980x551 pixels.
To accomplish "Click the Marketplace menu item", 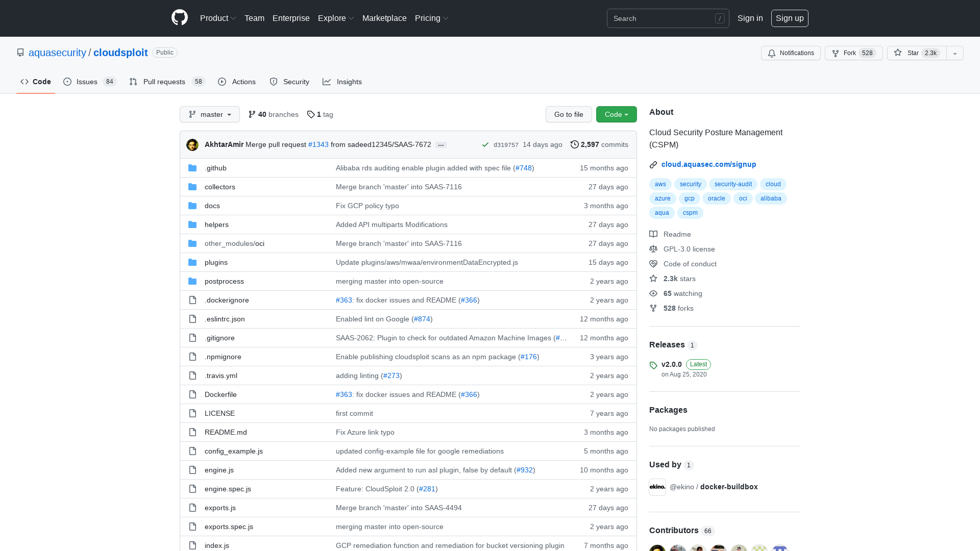I will pos(384,18).
